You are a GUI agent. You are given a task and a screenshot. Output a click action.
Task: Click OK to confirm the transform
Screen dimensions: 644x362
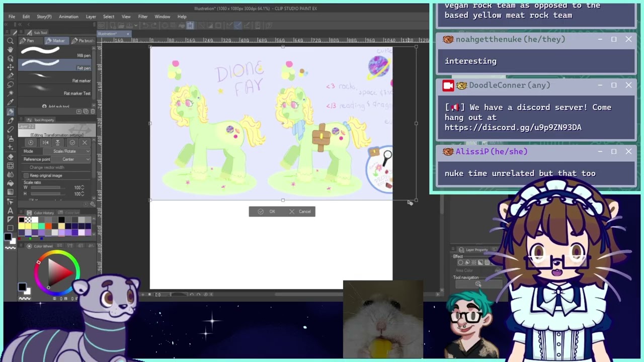pyautogui.click(x=267, y=212)
